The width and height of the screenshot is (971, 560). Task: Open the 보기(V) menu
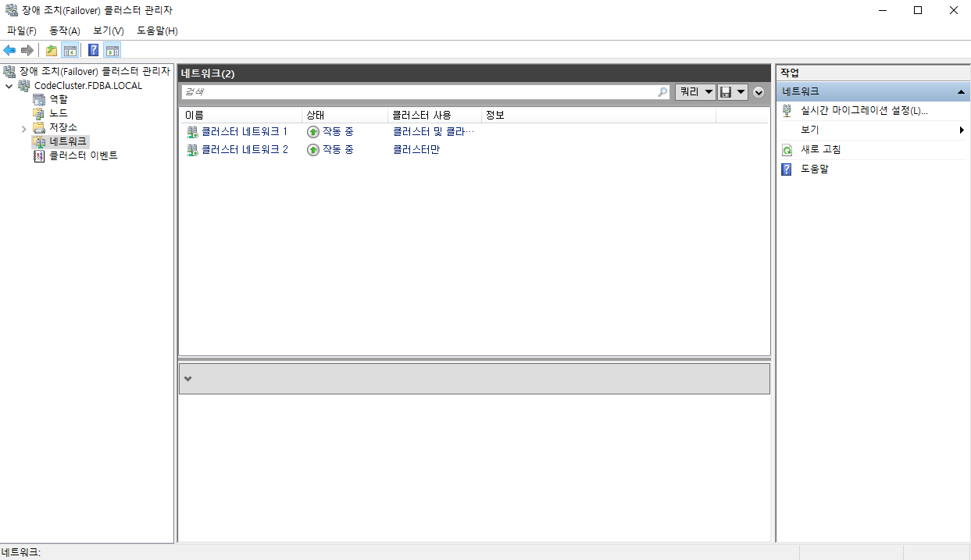(109, 31)
